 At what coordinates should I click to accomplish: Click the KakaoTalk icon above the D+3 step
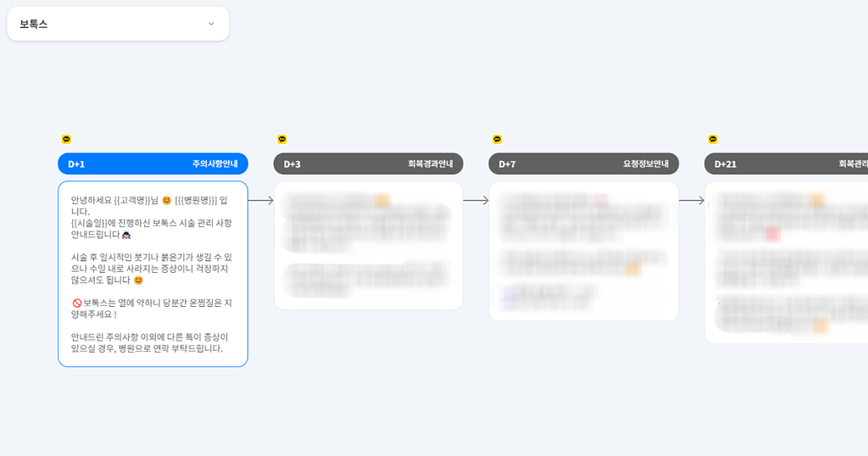point(282,139)
